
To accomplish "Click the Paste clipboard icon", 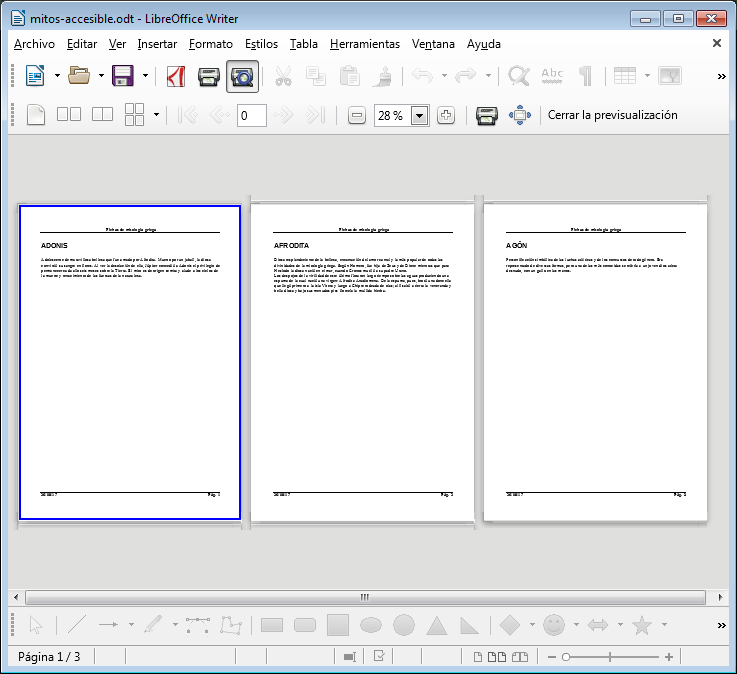I will (350, 76).
